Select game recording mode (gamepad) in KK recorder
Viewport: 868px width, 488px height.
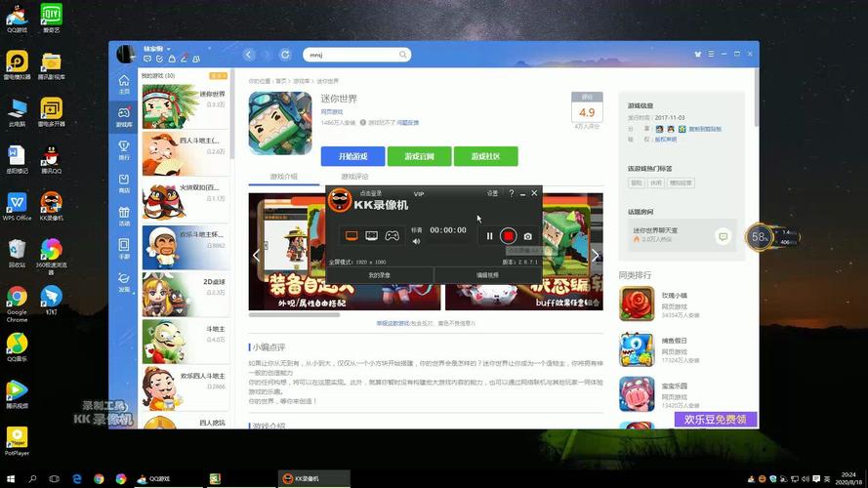[x=392, y=235]
